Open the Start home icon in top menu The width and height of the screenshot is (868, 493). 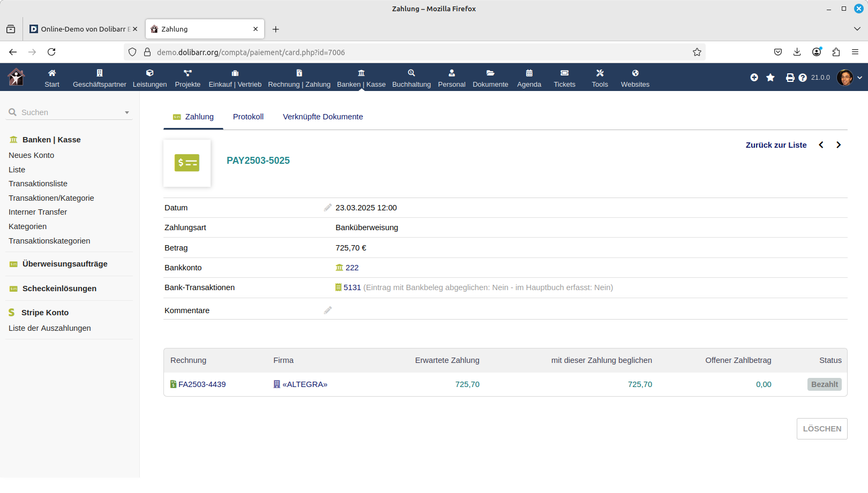click(52, 73)
